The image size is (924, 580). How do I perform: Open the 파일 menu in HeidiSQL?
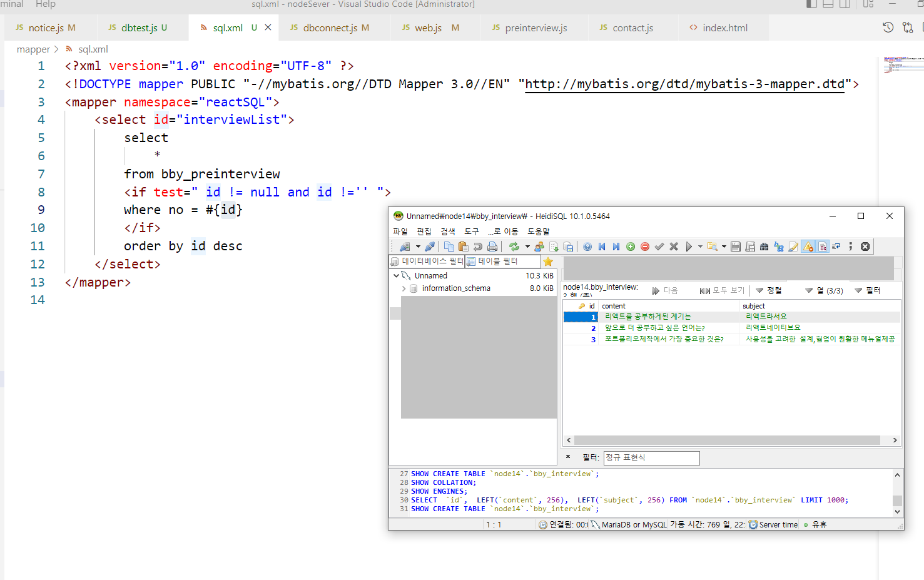(x=400, y=231)
